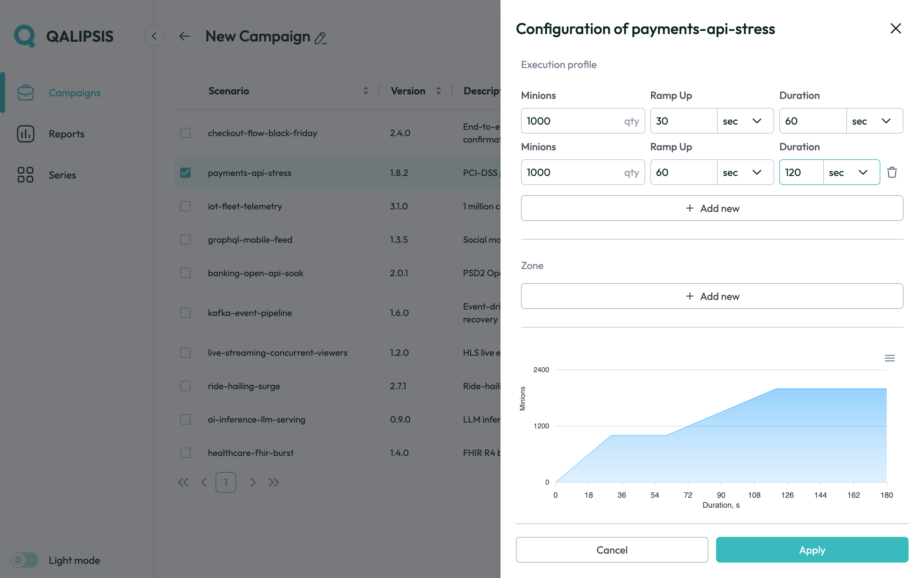Sort by the Version column arrows
Image resolution: width=924 pixels, height=578 pixels.
[438, 91]
